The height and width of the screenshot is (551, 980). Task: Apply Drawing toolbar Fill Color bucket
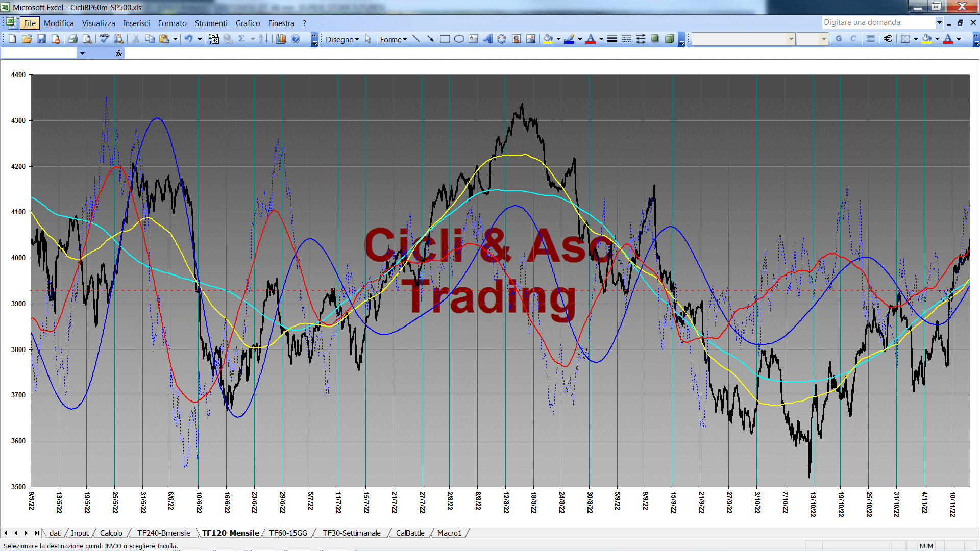548,39
